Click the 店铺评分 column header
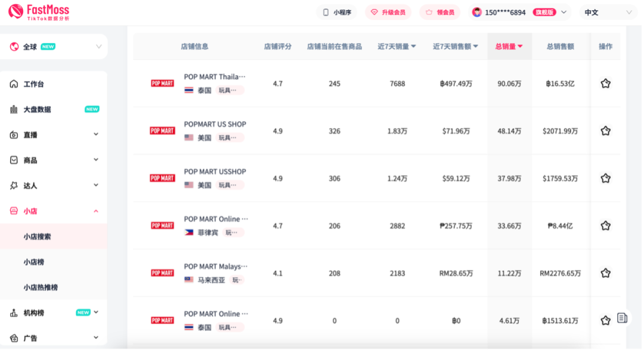 [278, 47]
